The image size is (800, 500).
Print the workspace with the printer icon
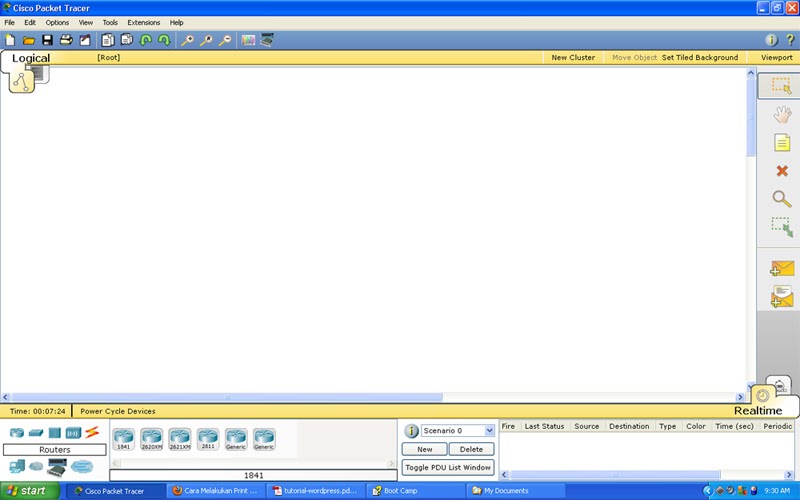coord(66,40)
